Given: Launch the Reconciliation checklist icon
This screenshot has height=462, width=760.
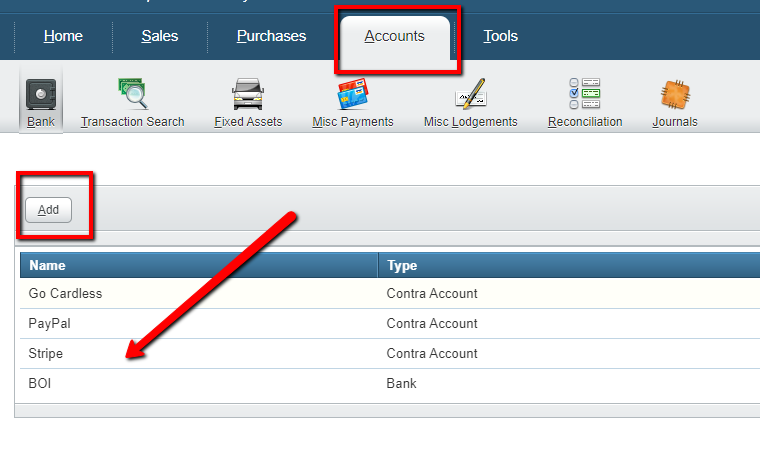Looking at the screenshot, I should click(x=585, y=94).
